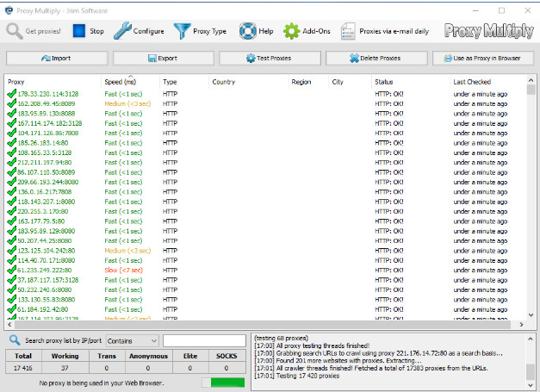Viewport: 540px width, 392px height.
Task: Click the Stop toolbar label
Action: pyautogui.click(x=96, y=31)
